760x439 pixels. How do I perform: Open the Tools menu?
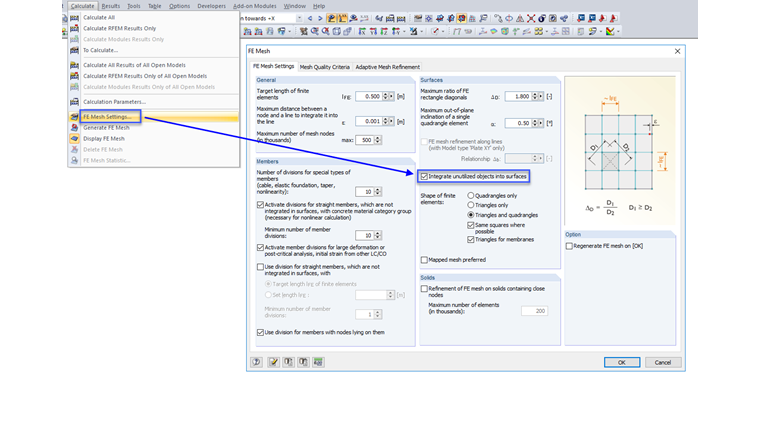tap(134, 6)
